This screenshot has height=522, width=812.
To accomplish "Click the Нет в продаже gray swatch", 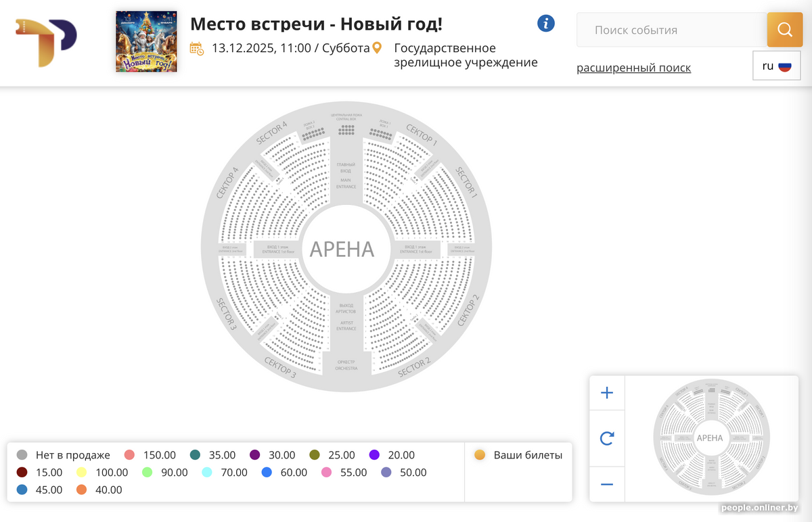I will 22,455.
